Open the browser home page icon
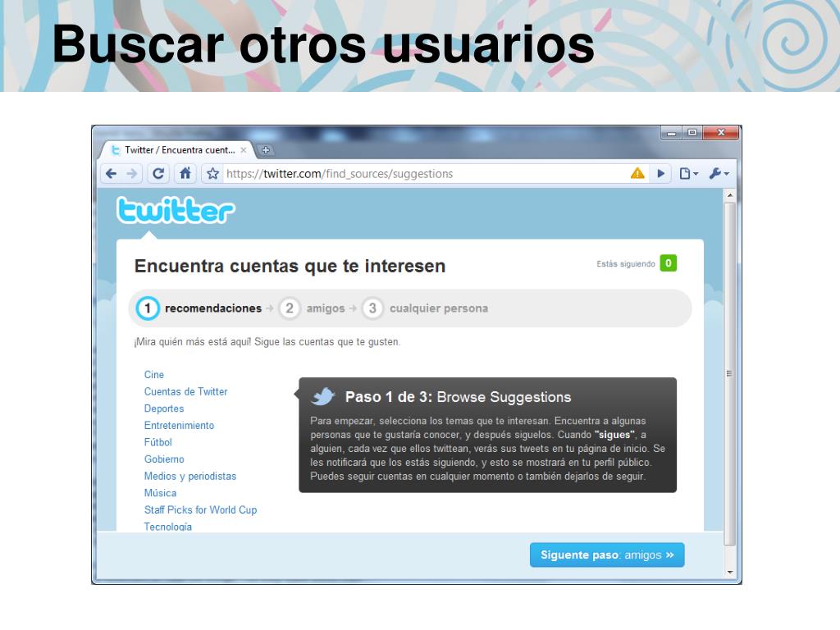The height and width of the screenshot is (630, 840). pos(185,174)
